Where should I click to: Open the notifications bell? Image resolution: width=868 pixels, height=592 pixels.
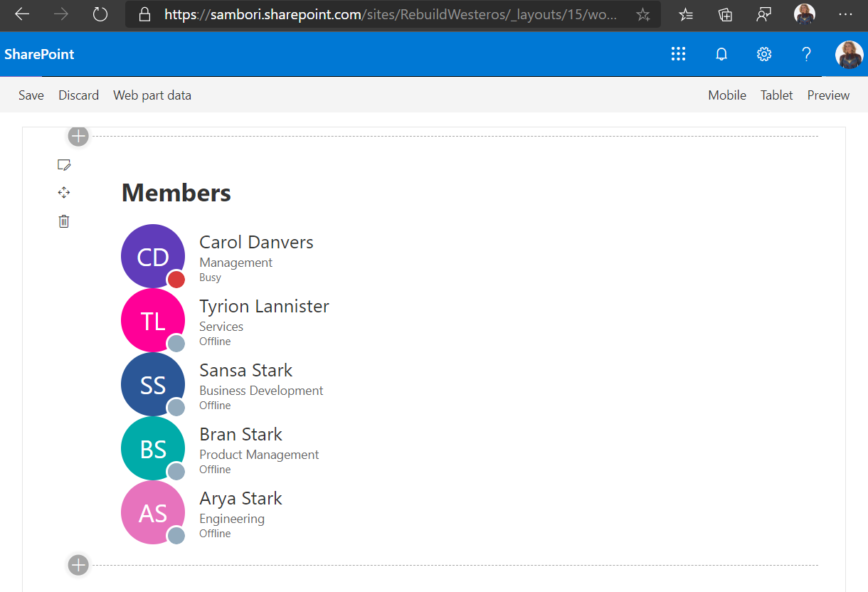click(x=721, y=54)
